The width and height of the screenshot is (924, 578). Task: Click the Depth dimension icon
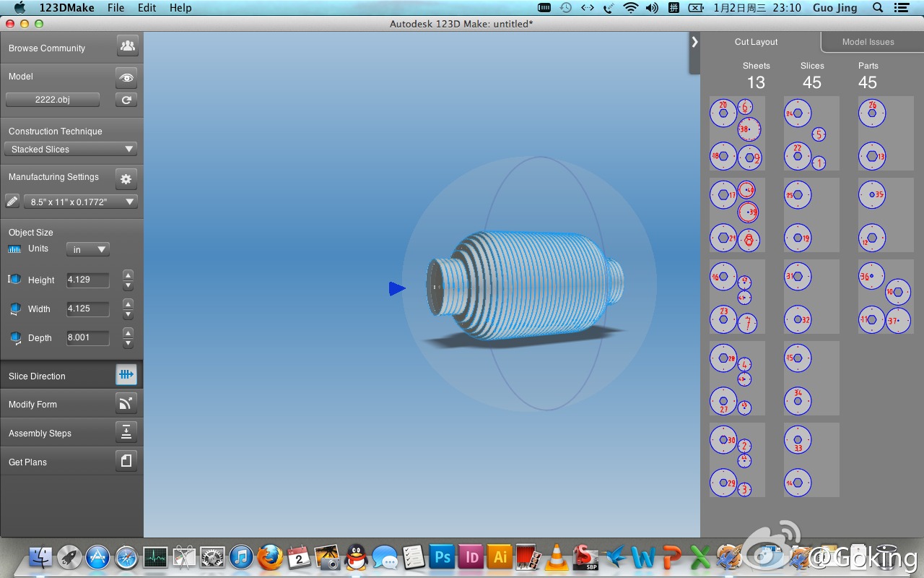point(15,337)
